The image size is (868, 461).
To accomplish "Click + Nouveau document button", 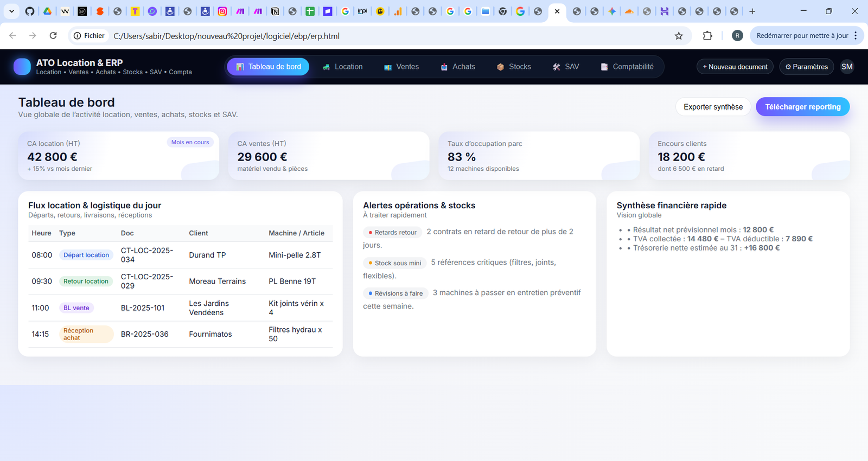I will [x=735, y=67].
